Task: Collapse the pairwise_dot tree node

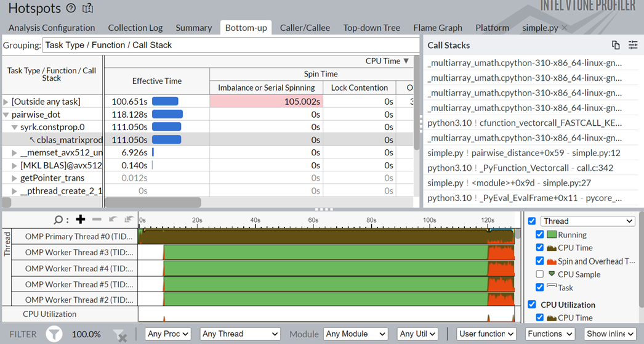Action: tap(6, 115)
